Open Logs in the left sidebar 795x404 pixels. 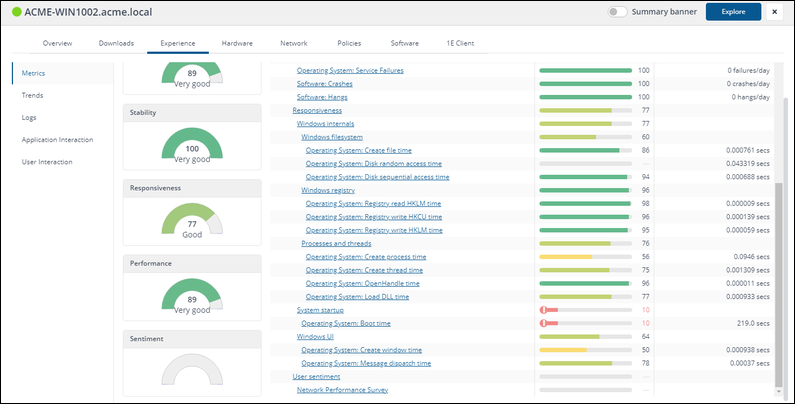[30, 117]
